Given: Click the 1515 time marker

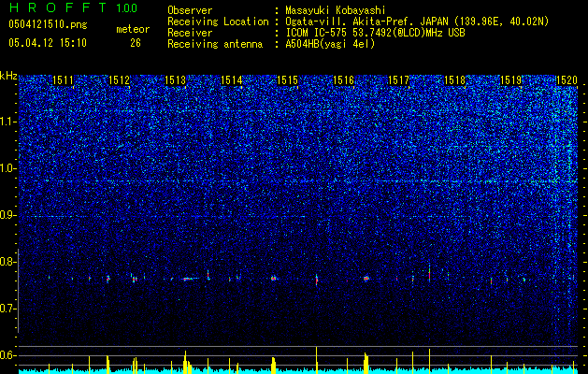Looking at the screenshot, I should 287,80.
